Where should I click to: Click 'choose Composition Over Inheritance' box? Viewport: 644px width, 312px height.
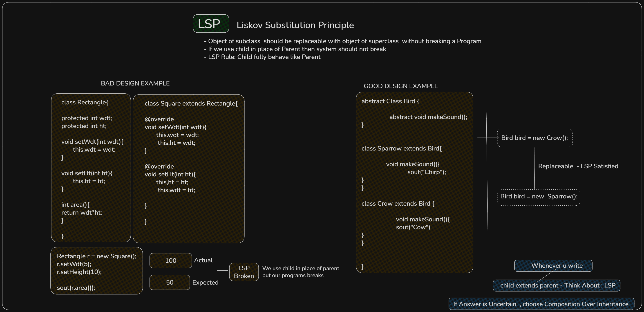[541, 304]
